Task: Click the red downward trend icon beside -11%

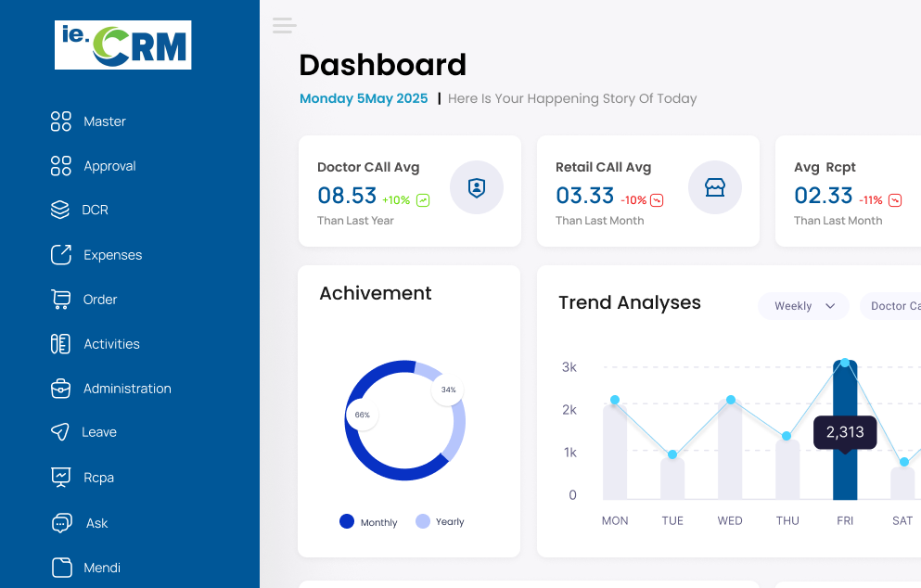Action: [x=895, y=200]
